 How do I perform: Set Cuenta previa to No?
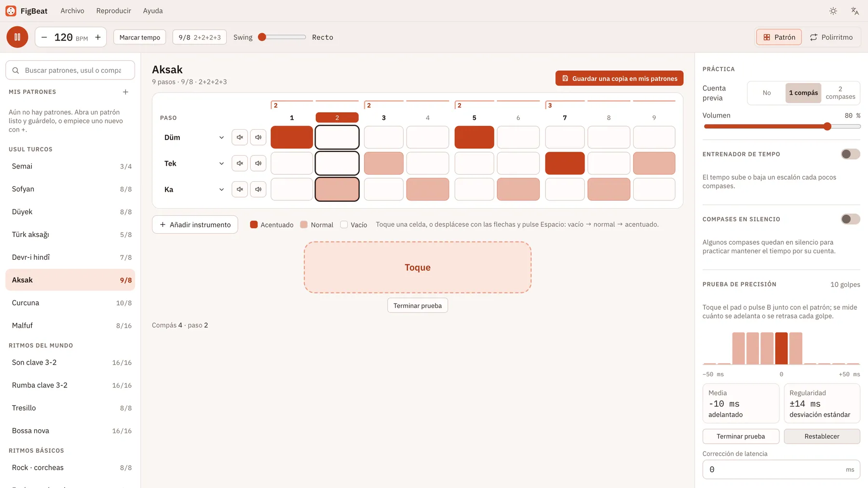(x=767, y=93)
